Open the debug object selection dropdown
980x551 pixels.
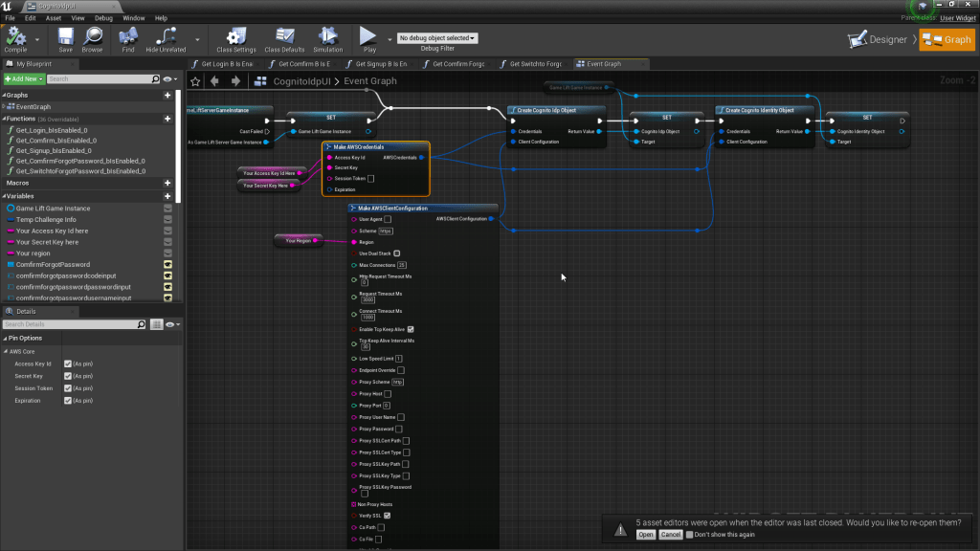[x=437, y=38]
